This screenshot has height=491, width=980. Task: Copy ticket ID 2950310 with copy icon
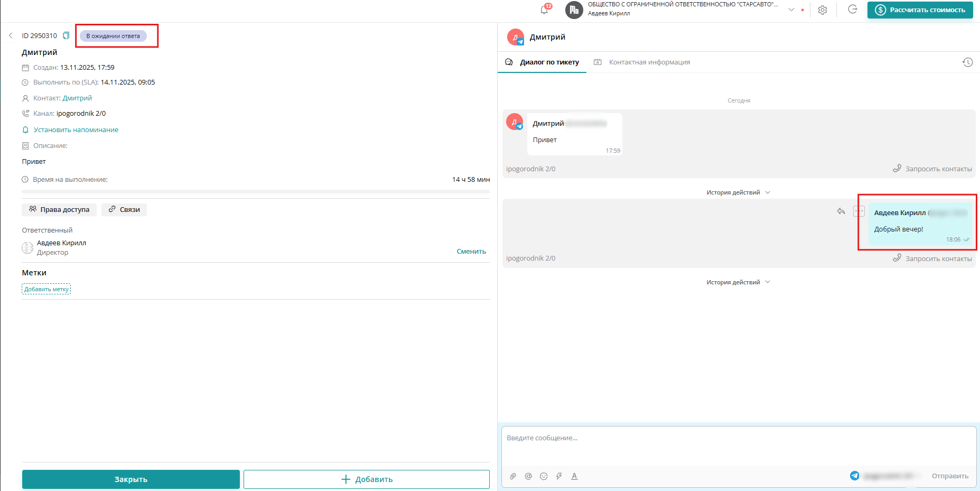[66, 35]
